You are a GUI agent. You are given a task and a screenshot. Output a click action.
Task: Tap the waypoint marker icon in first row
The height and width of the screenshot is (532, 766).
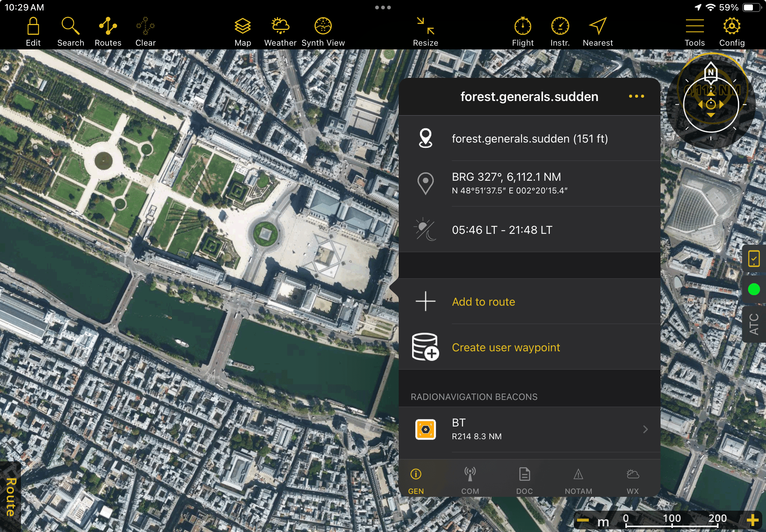click(426, 138)
